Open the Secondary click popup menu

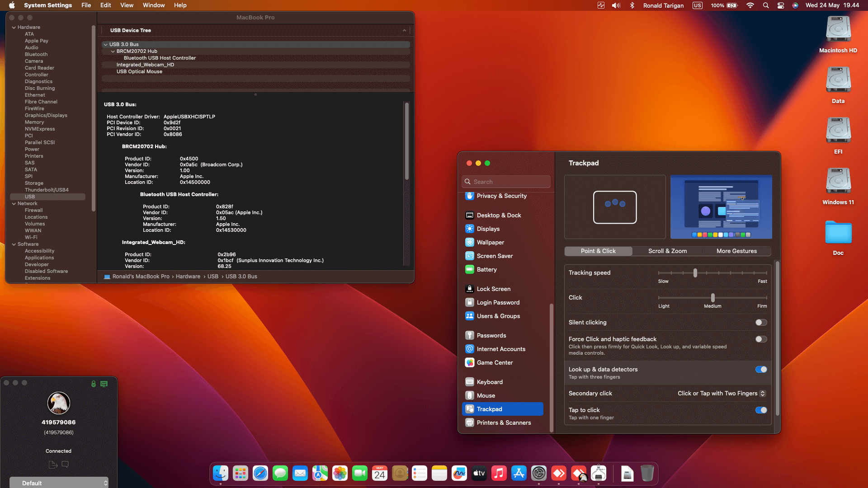(x=722, y=393)
